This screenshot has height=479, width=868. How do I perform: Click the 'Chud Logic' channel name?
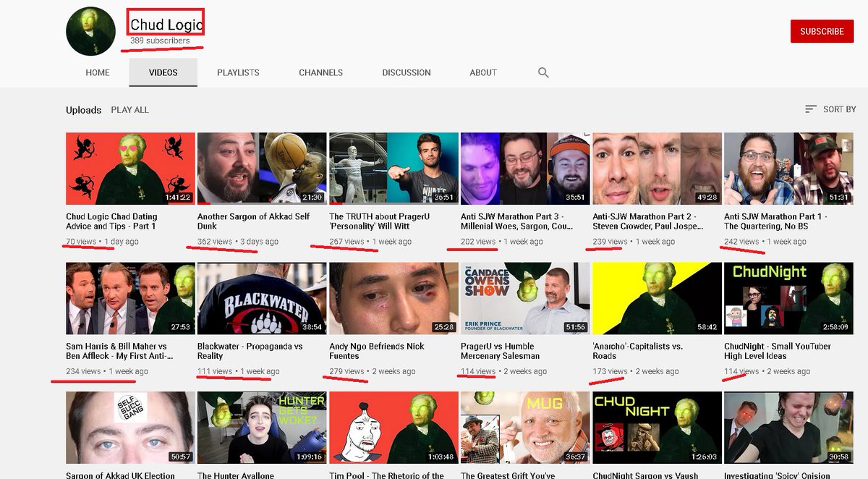tap(166, 25)
